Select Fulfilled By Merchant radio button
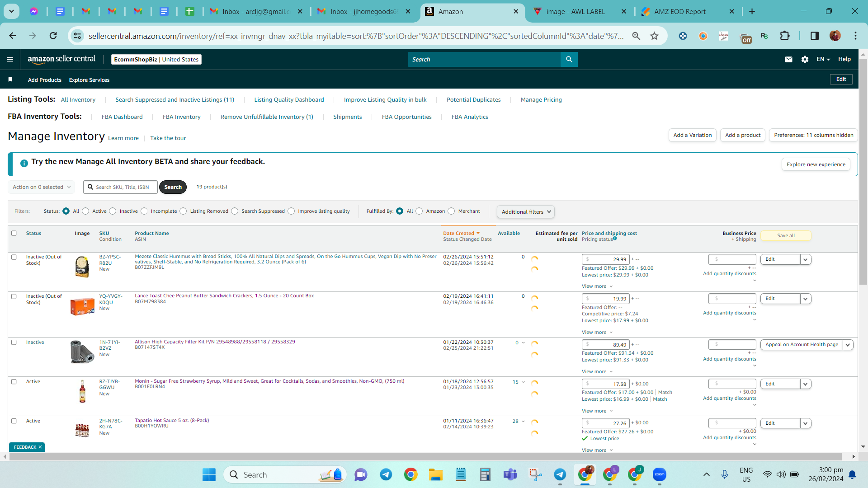868x488 pixels. click(451, 211)
